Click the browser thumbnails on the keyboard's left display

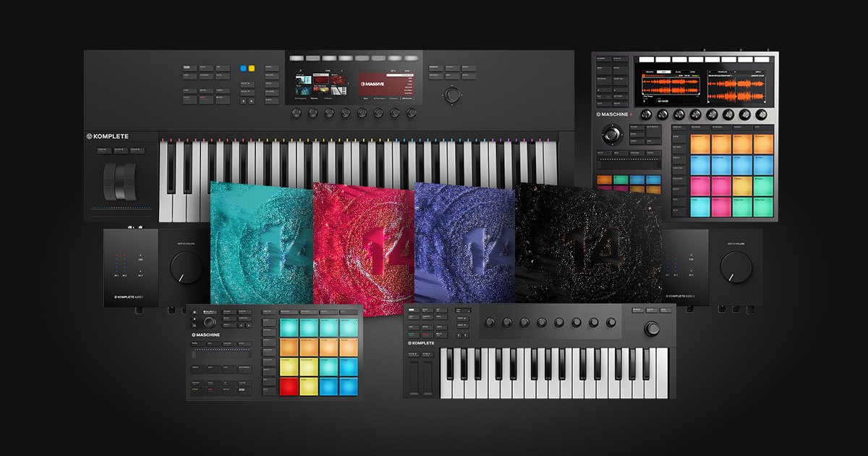321,84
